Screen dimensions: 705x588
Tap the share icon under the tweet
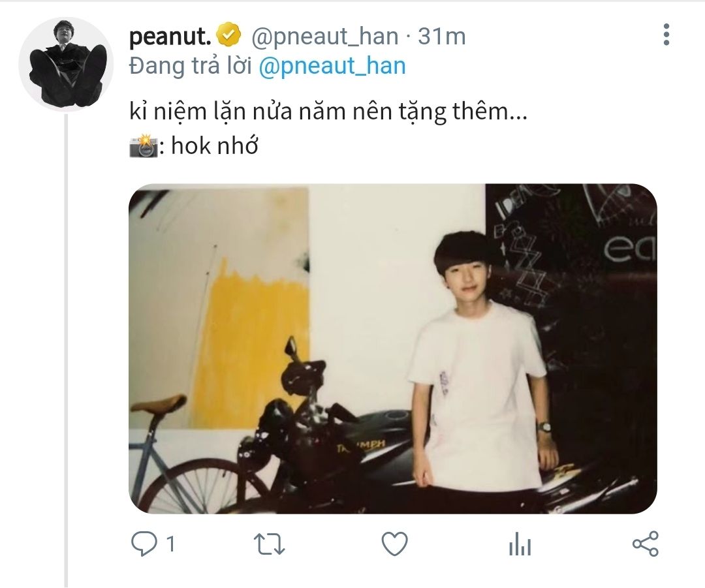[x=646, y=544]
